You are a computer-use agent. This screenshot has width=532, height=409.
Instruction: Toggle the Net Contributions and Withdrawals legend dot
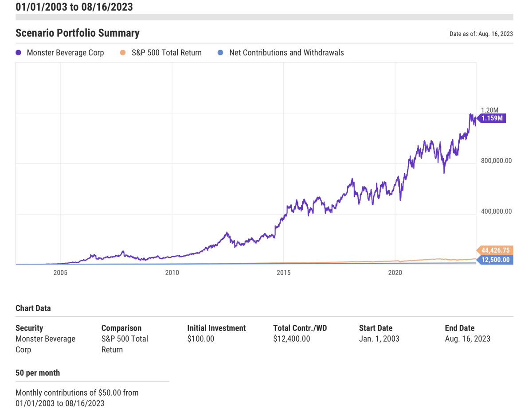click(221, 53)
